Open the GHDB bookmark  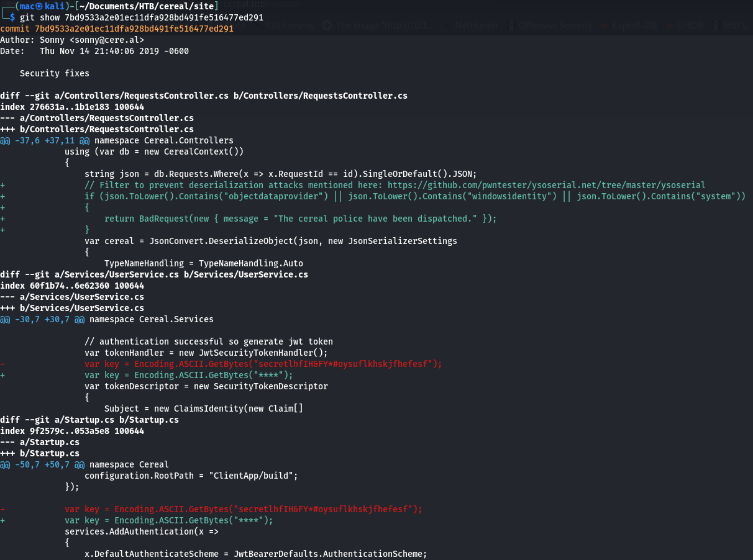click(688, 26)
